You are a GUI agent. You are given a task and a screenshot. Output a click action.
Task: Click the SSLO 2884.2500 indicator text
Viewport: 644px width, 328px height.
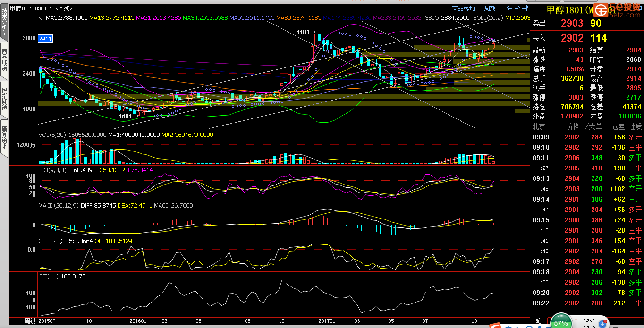pyautogui.click(x=447, y=18)
